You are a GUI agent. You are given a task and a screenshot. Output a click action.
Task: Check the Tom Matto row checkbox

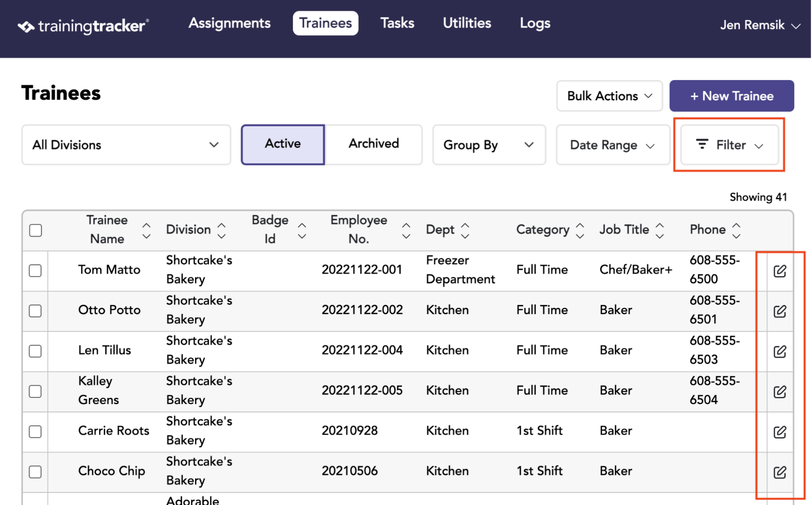(x=35, y=270)
